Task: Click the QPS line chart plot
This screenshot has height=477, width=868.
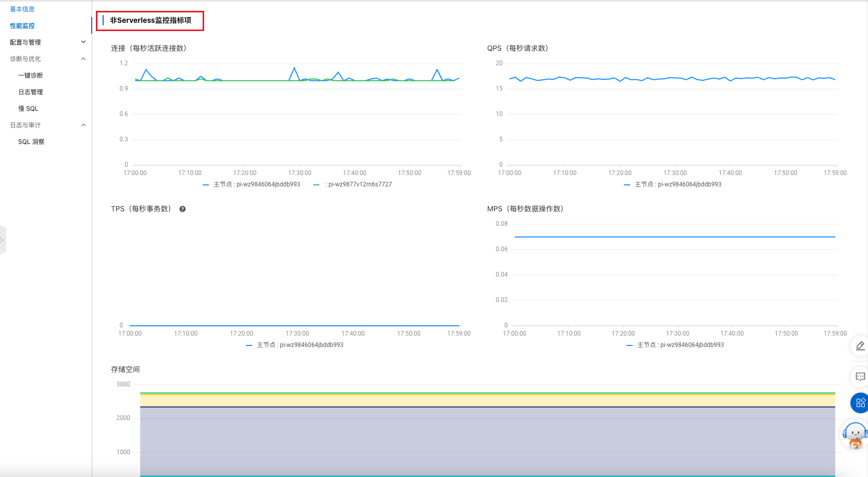Action: (673, 114)
